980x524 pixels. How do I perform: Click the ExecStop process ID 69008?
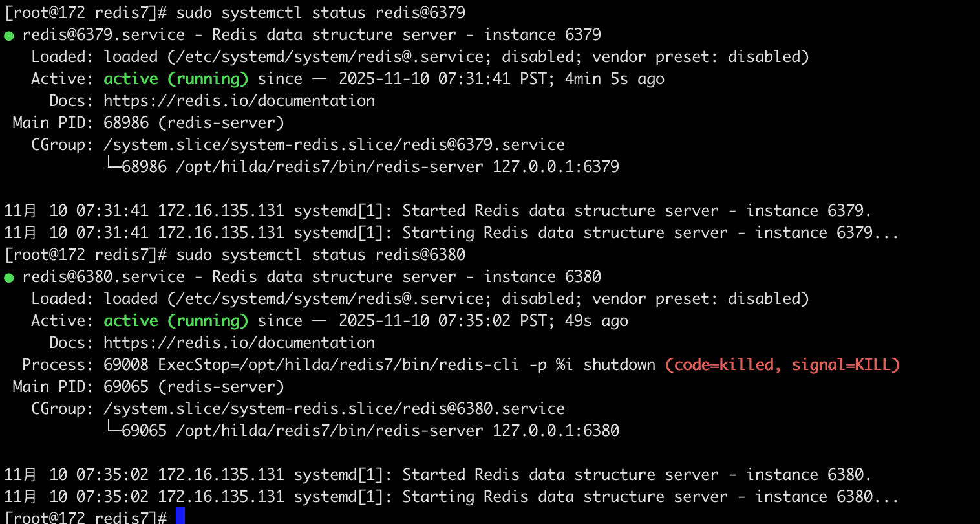[x=126, y=365]
